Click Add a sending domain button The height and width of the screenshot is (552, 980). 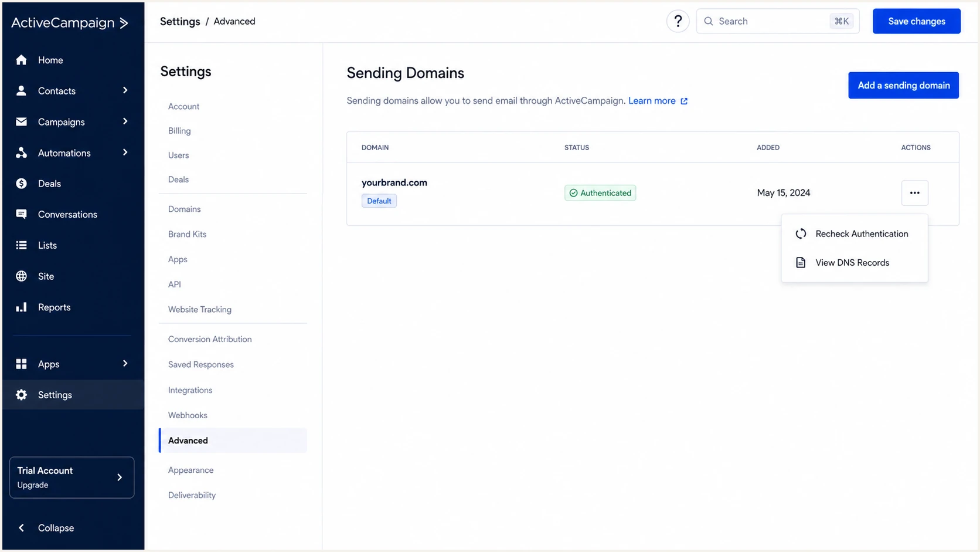pyautogui.click(x=903, y=85)
